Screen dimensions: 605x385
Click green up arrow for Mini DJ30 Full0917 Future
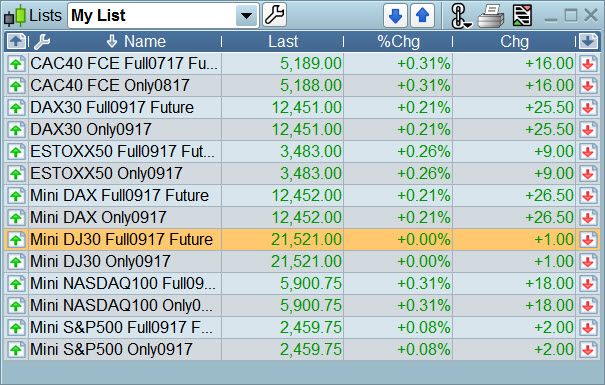pos(16,240)
